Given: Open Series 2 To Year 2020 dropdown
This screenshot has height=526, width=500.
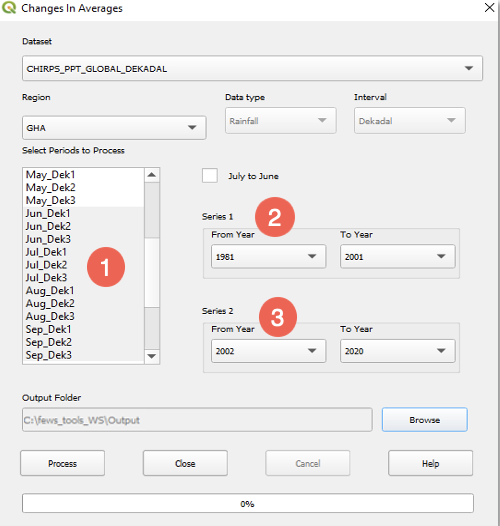Looking at the screenshot, I should pos(398,351).
